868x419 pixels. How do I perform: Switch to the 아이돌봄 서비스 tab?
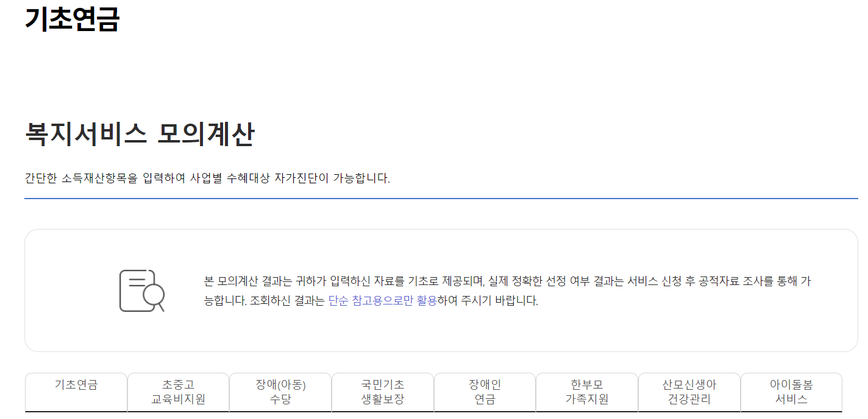[791, 392]
